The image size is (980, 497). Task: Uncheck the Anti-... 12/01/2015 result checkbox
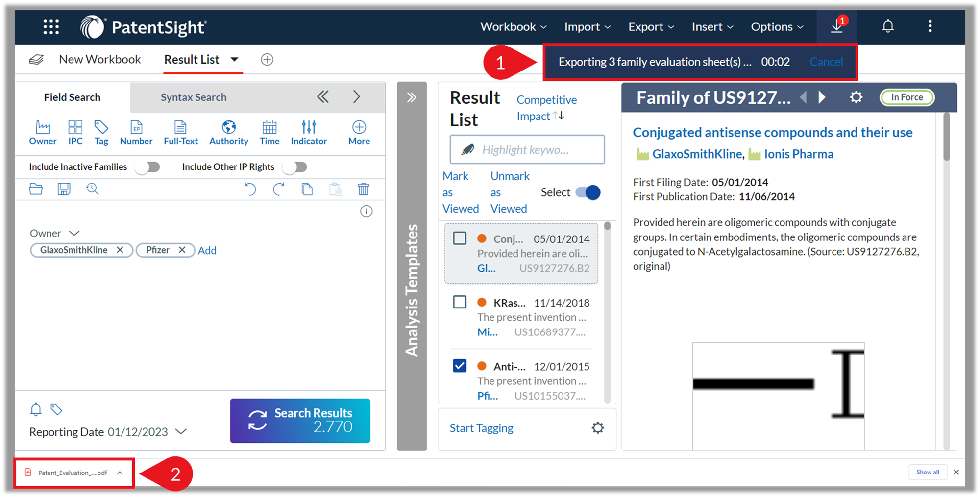tap(460, 366)
